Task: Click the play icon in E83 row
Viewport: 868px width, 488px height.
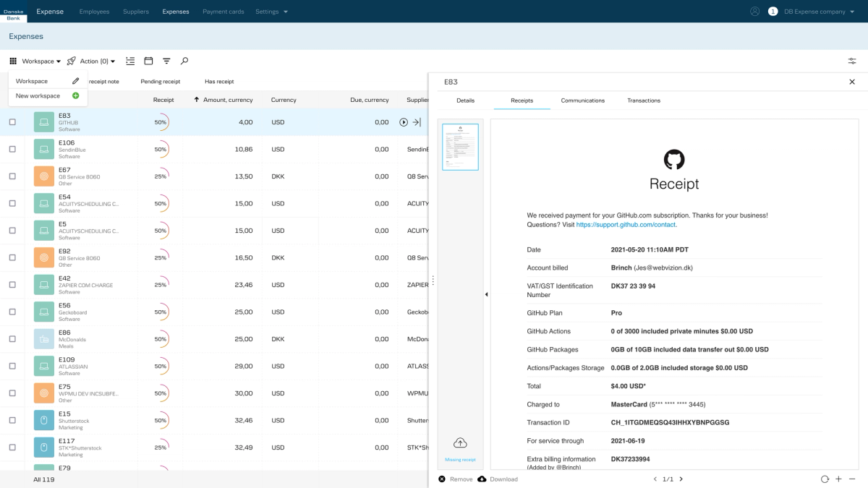Action: (404, 122)
